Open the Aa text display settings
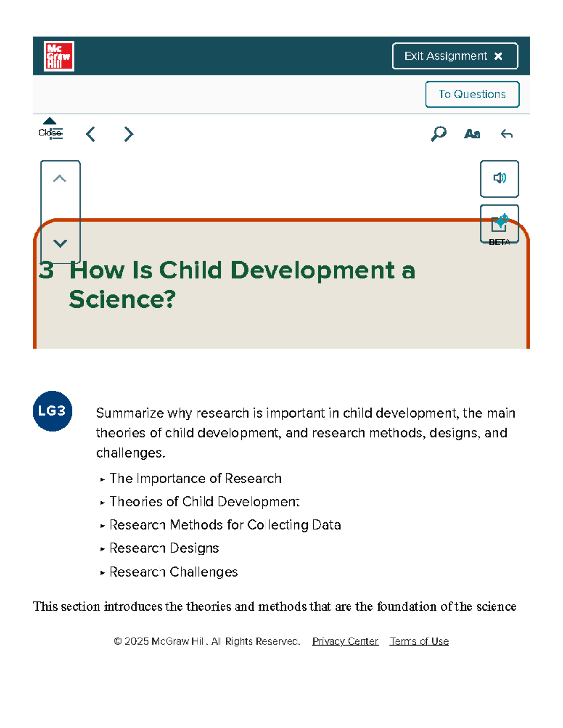563x728 pixels. pos(473,134)
